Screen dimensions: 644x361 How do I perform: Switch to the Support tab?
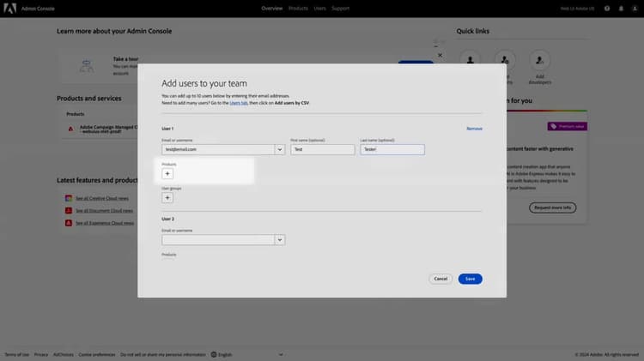[341, 9]
